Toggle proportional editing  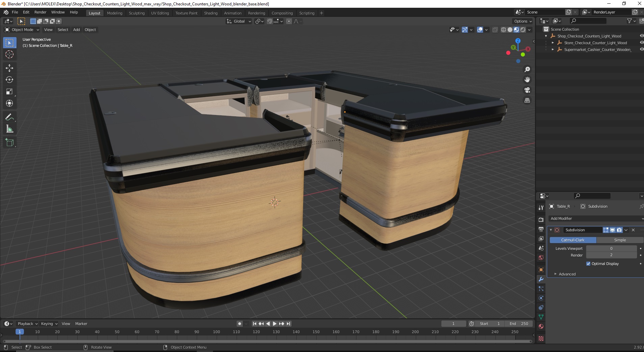pyautogui.click(x=289, y=21)
